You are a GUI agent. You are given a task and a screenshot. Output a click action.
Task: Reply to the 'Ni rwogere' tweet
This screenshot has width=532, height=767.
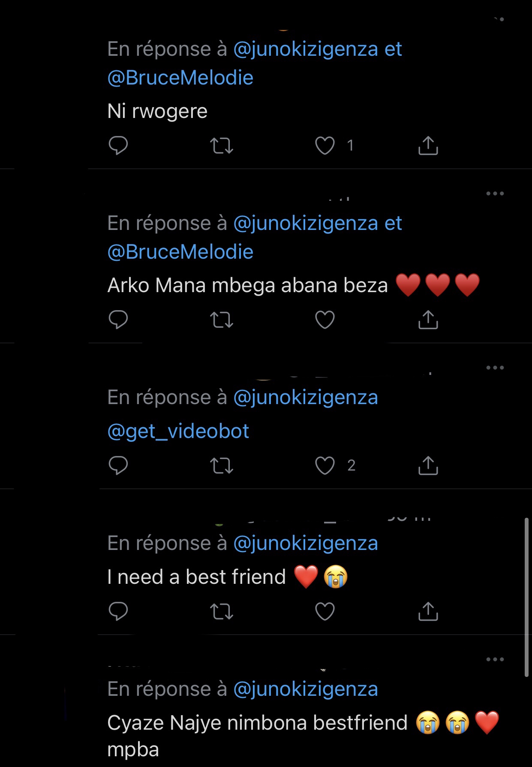(118, 145)
